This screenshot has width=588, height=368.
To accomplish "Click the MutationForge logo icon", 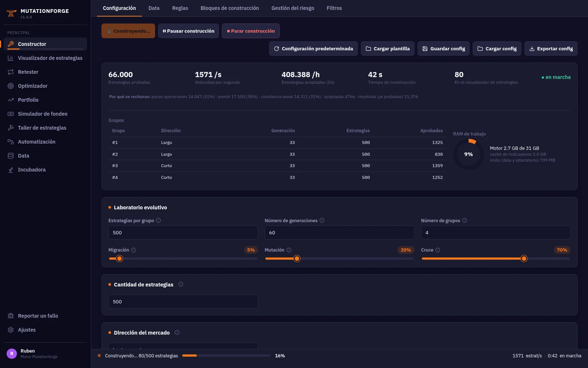I will pyautogui.click(x=11, y=14).
